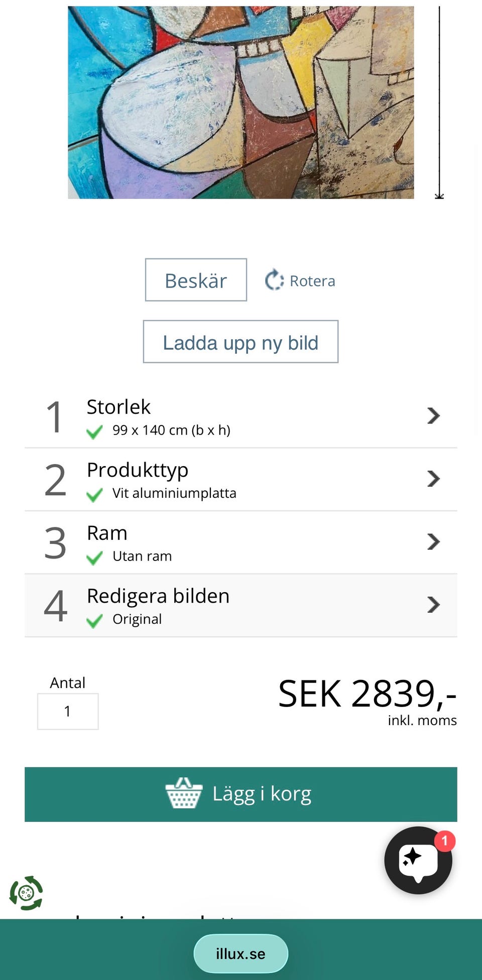Viewport: 482px width, 980px height.
Task: Click the green checkmark under Storlek
Action: point(94,432)
